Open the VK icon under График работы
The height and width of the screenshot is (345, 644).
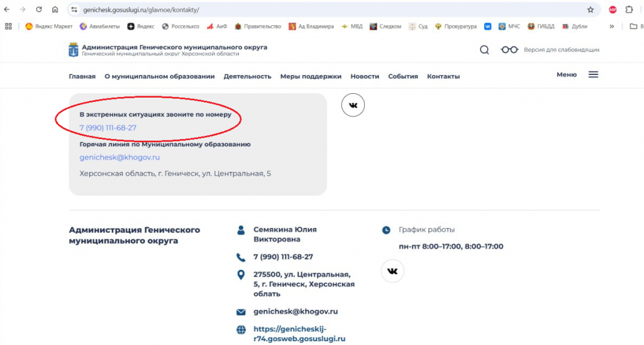click(x=392, y=271)
